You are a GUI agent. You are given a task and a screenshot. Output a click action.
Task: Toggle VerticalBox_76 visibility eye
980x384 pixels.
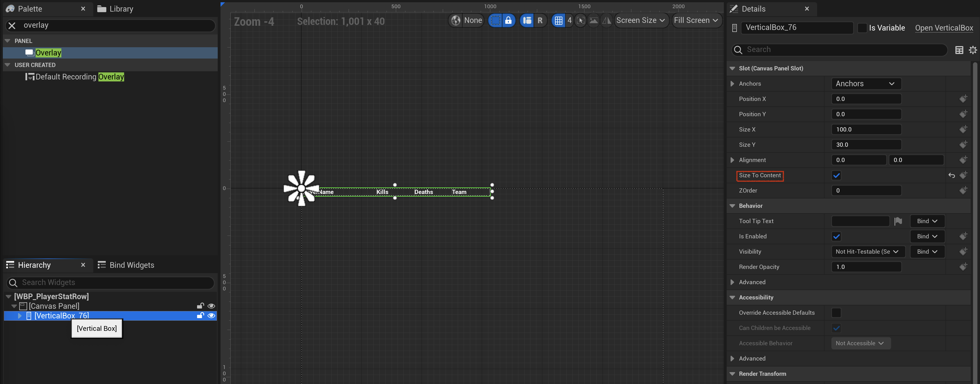coord(211,316)
